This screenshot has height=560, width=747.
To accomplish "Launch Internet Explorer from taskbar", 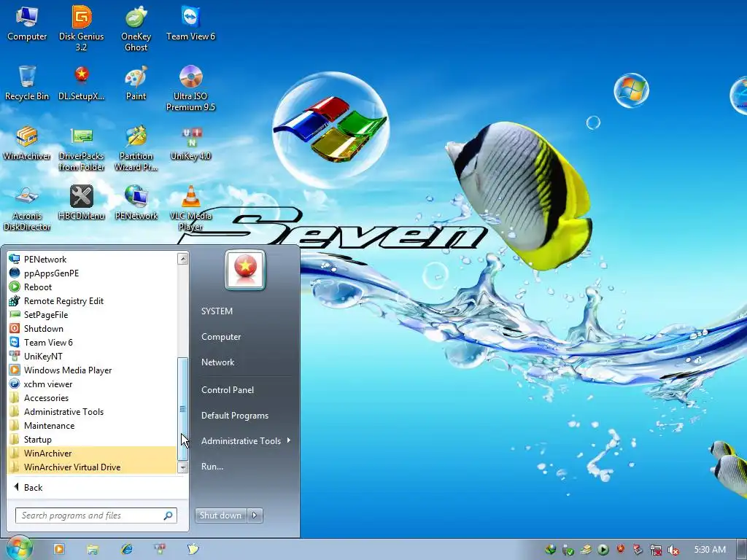I will tap(127, 549).
